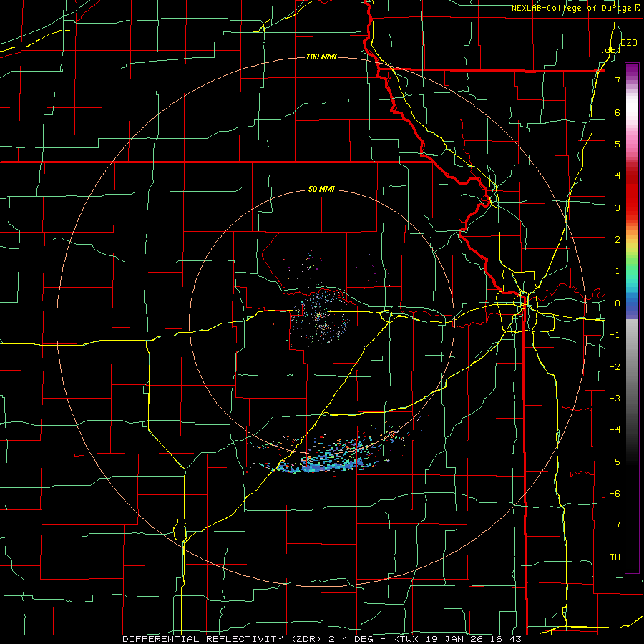Click the '2' value on color scale
The height and width of the screenshot is (644, 644).
(618, 240)
